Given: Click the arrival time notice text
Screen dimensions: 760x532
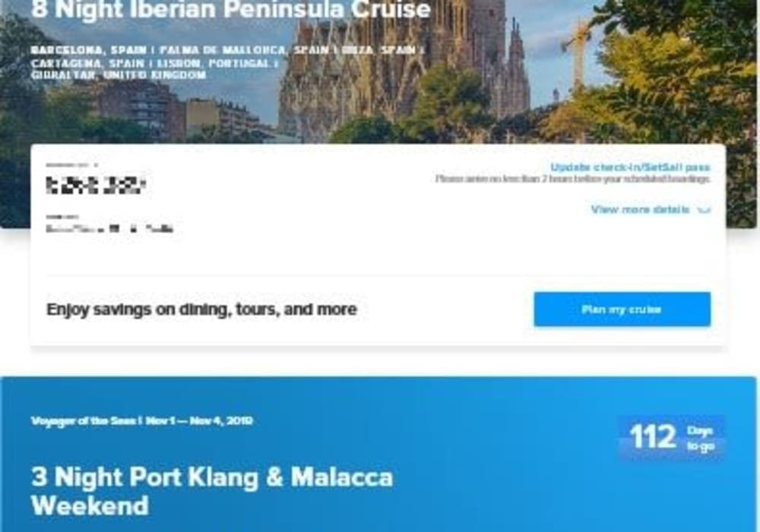Looking at the screenshot, I should [x=572, y=179].
